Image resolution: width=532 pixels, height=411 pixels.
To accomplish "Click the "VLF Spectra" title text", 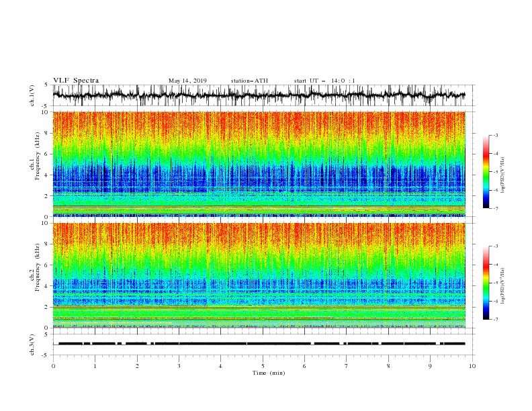I will 76,81.
